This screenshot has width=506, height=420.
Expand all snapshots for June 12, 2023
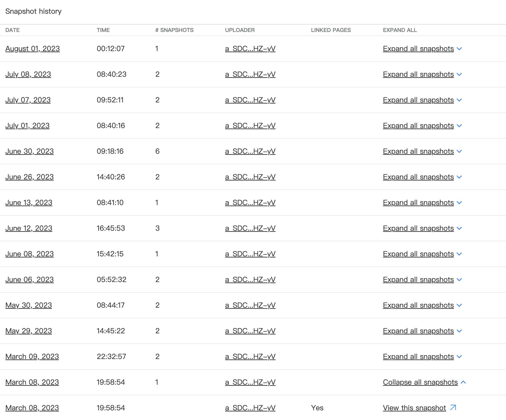click(x=418, y=228)
